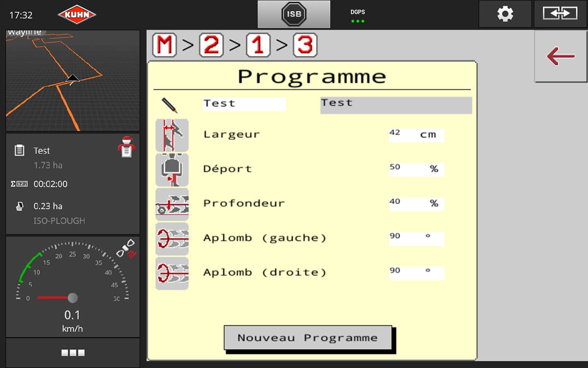Click the 17:32 clock
Viewport: 588px width, 368px height.
click(21, 15)
